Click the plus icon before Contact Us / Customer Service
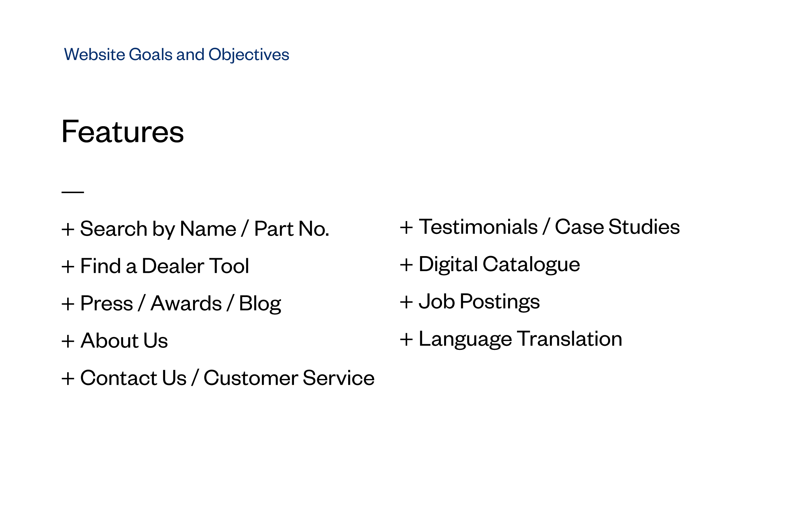 click(68, 379)
